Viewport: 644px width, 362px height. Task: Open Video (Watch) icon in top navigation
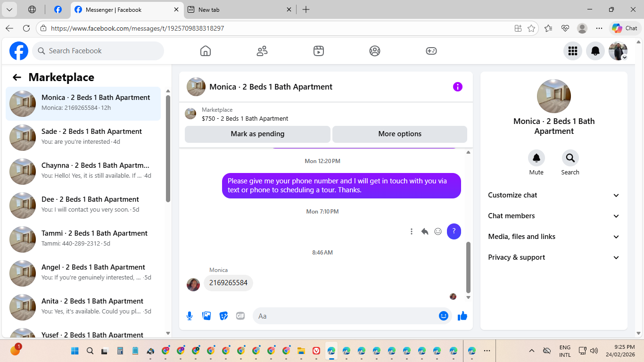tap(319, 51)
